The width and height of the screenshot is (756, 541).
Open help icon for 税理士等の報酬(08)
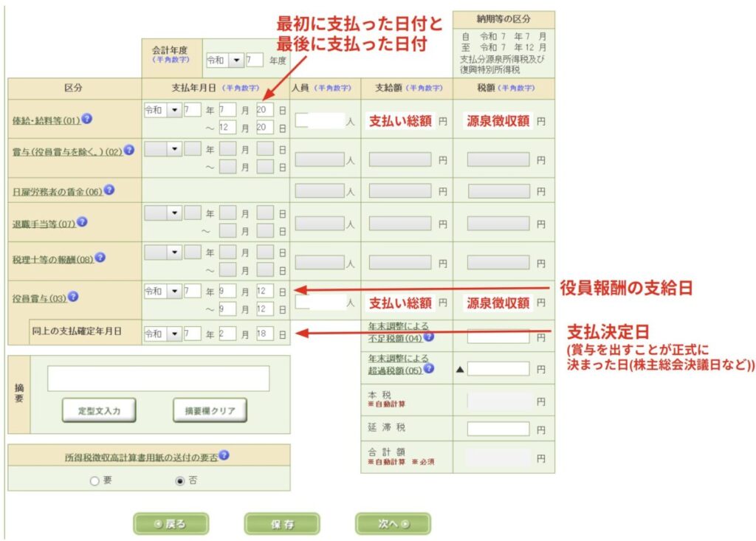100,258
